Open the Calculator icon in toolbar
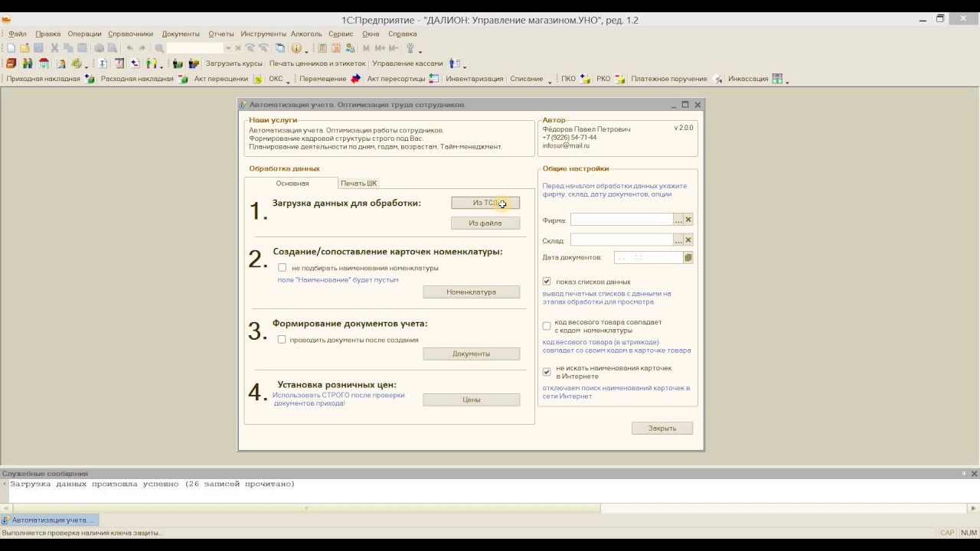 click(x=322, y=48)
